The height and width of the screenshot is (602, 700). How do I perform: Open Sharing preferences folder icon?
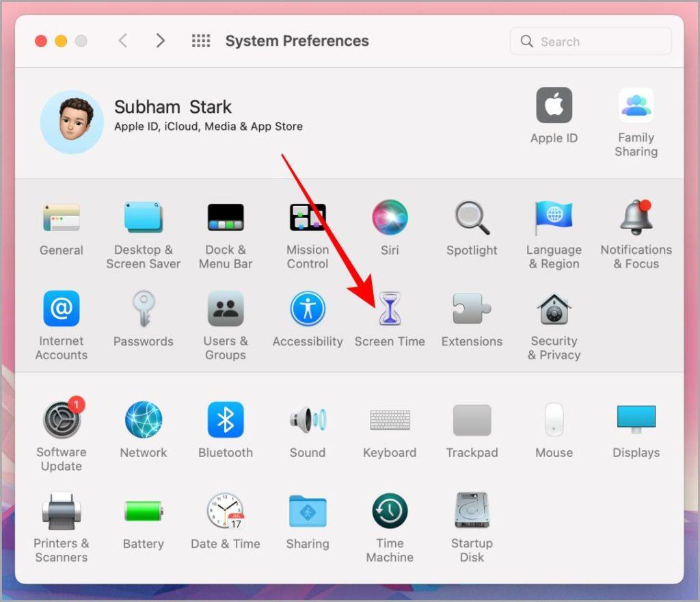pyautogui.click(x=308, y=511)
